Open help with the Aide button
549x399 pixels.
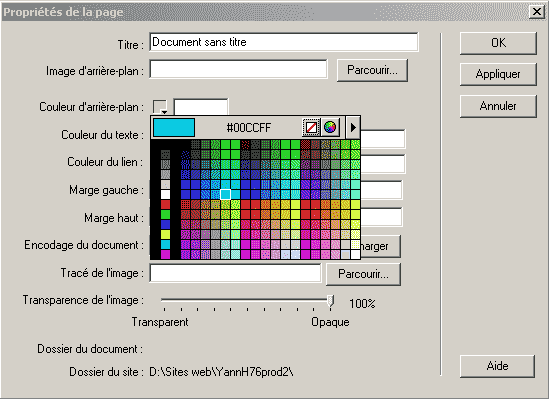click(497, 366)
